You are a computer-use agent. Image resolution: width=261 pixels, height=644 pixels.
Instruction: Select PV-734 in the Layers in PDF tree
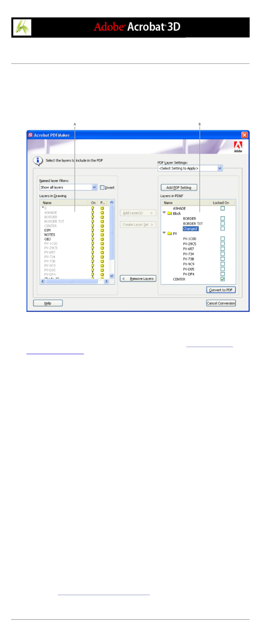(x=188, y=254)
